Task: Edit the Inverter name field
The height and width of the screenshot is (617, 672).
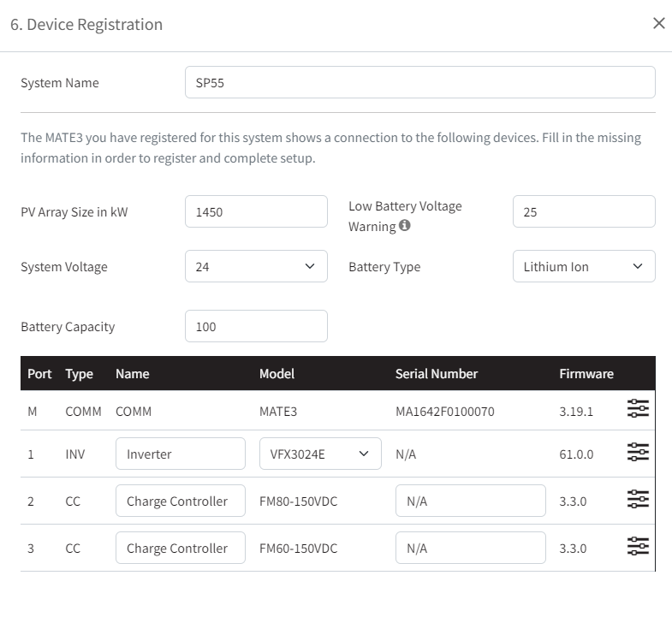Action: (181, 454)
